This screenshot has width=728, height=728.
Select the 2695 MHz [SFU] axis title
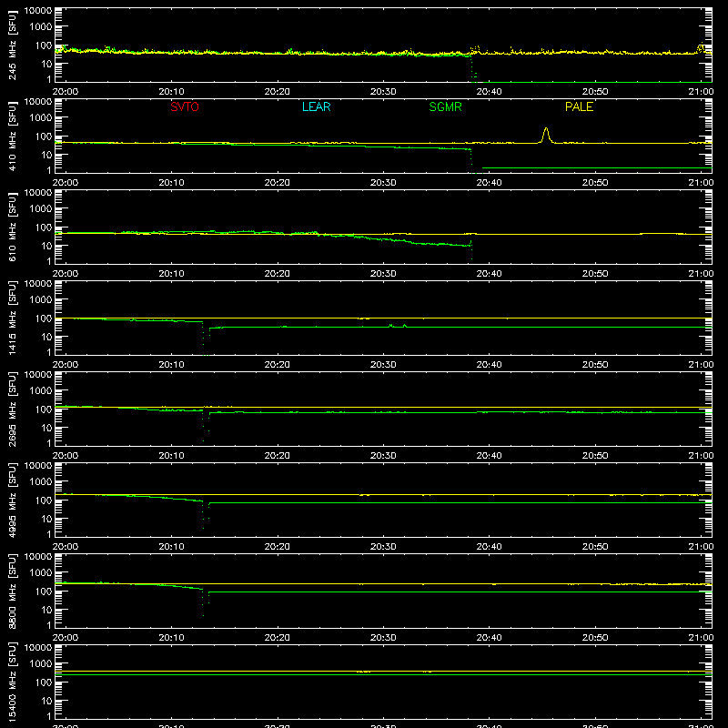[x=13, y=409]
